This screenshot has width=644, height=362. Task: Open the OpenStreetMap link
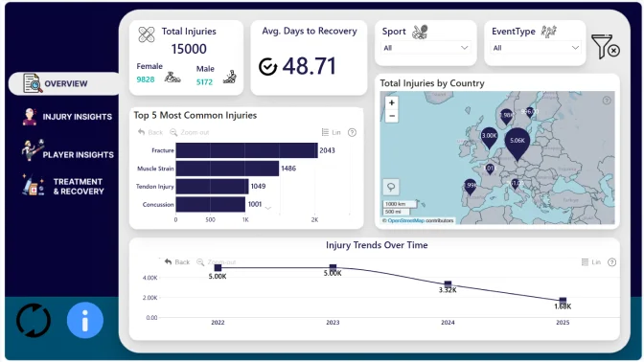[405, 220]
